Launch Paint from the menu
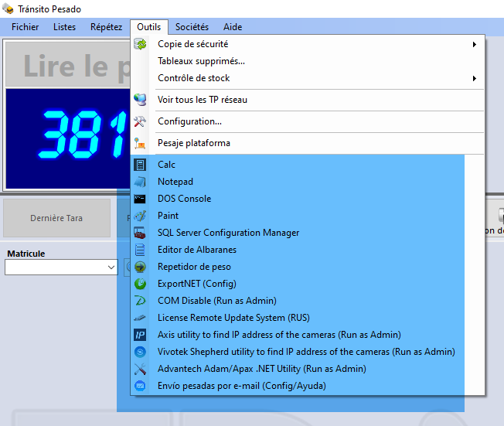Screen dimensions: 504x426 (x=308, y=216)
